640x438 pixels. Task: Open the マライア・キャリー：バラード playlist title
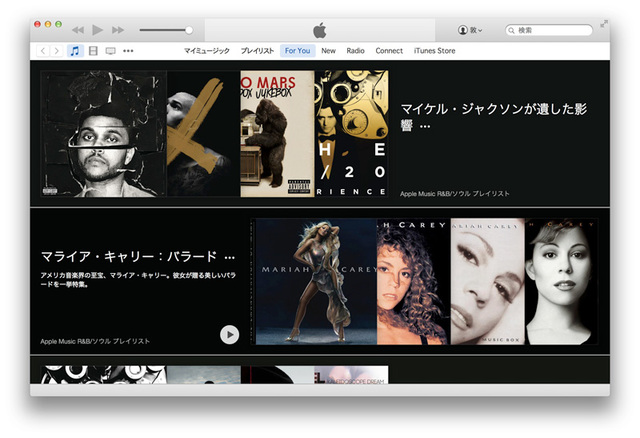pyautogui.click(x=129, y=256)
